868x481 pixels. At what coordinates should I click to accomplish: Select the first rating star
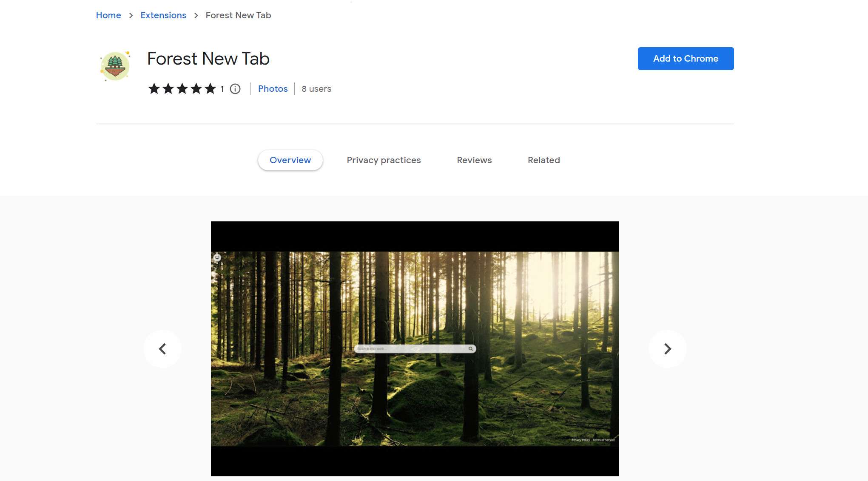tap(154, 89)
